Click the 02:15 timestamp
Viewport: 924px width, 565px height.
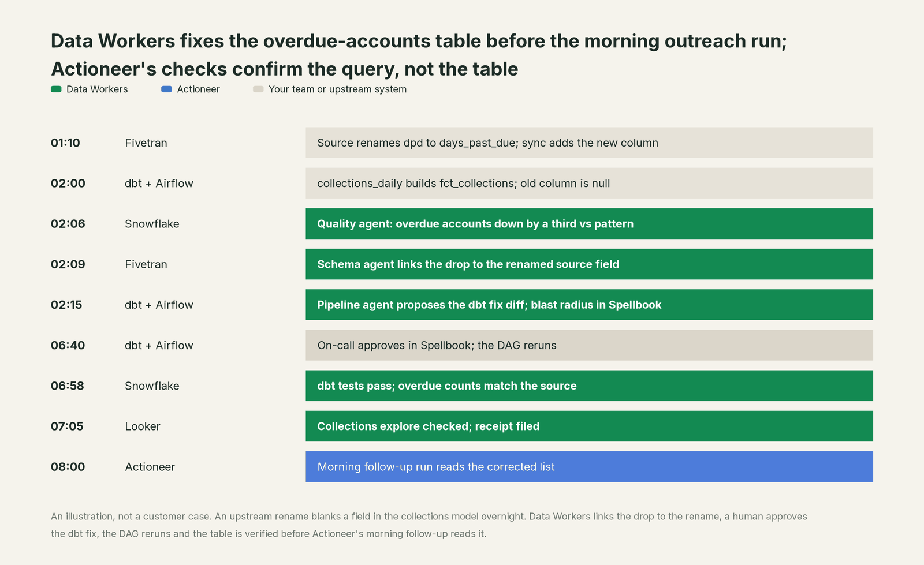point(66,305)
